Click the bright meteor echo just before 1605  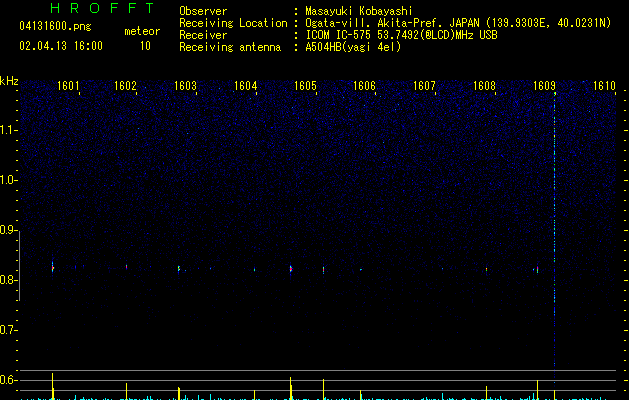291,269
